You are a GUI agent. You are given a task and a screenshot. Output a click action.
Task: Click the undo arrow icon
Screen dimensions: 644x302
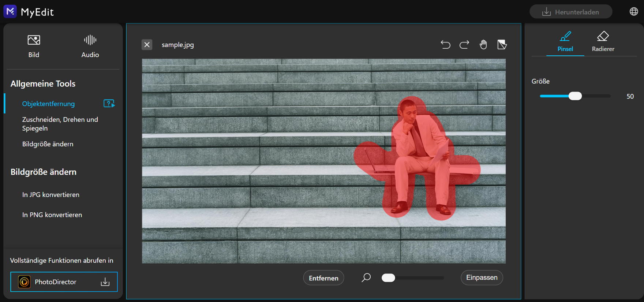point(445,45)
